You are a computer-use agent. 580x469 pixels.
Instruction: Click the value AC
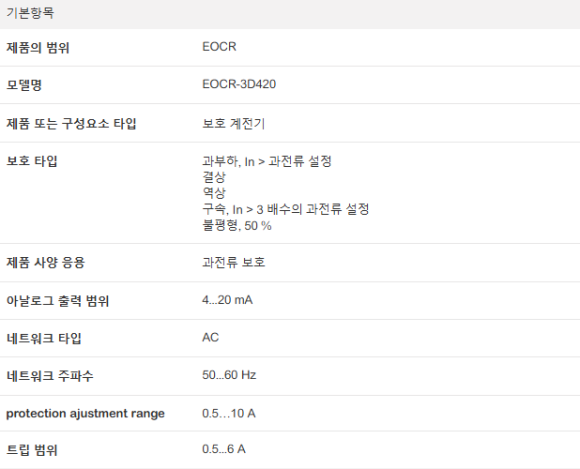210,337
